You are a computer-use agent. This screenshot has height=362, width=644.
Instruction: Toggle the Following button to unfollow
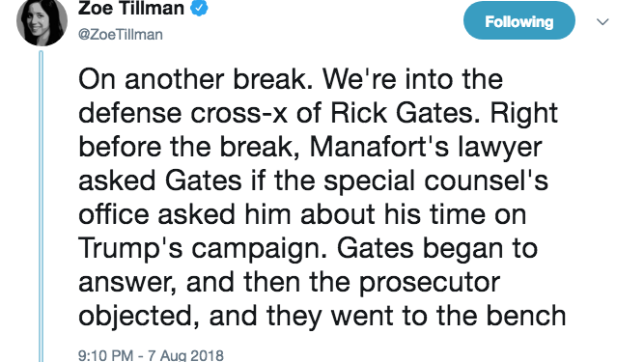pyautogui.click(x=519, y=20)
